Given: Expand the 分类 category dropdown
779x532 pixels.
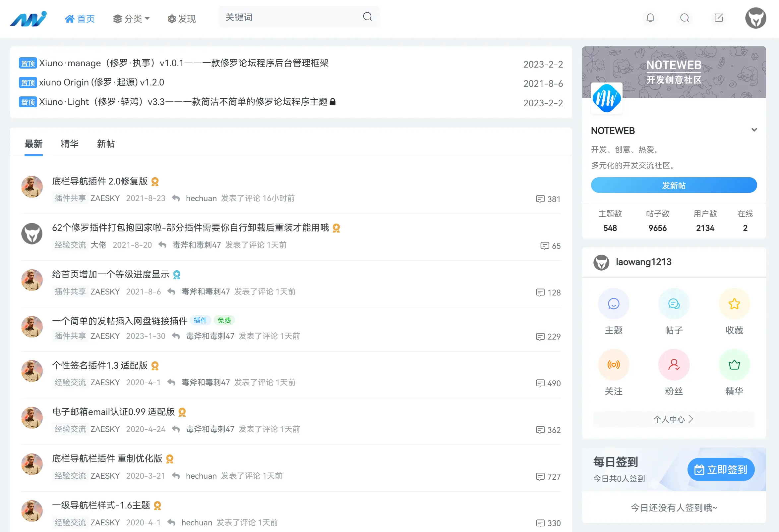Looking at the screenshot, I should (131, 19).
